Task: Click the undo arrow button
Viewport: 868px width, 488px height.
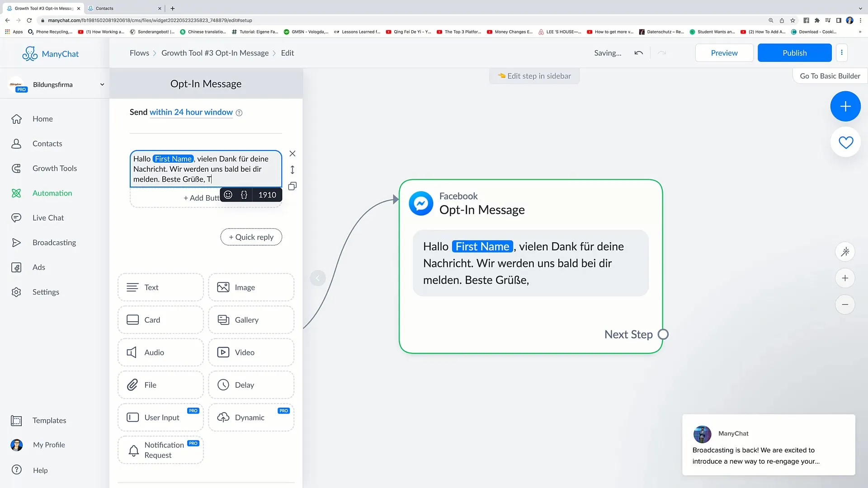Action: coord(639,53)
